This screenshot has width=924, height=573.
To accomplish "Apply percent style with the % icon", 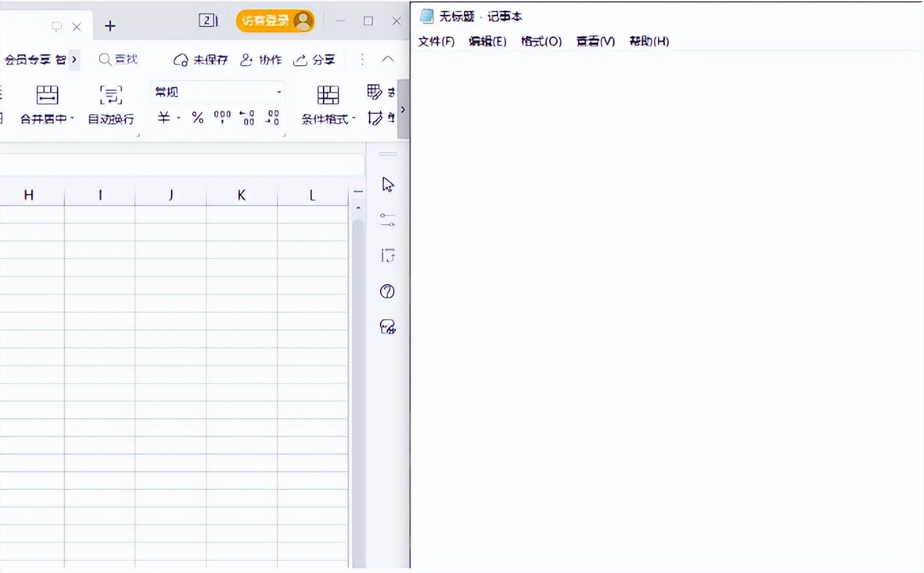I will click(x=197, y=118).
